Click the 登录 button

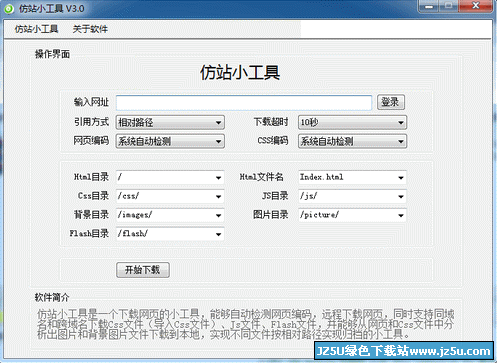click(x=391, y=102)
